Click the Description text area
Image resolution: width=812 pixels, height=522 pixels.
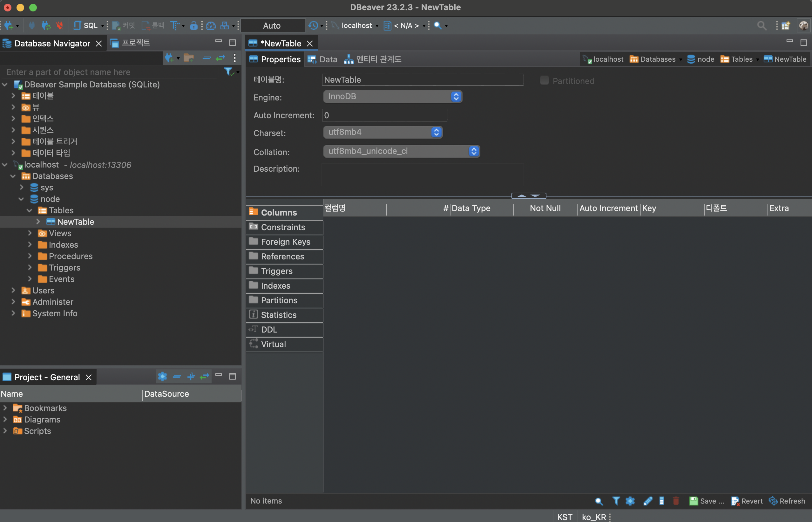pyautogui.click(x=422, y=175)
